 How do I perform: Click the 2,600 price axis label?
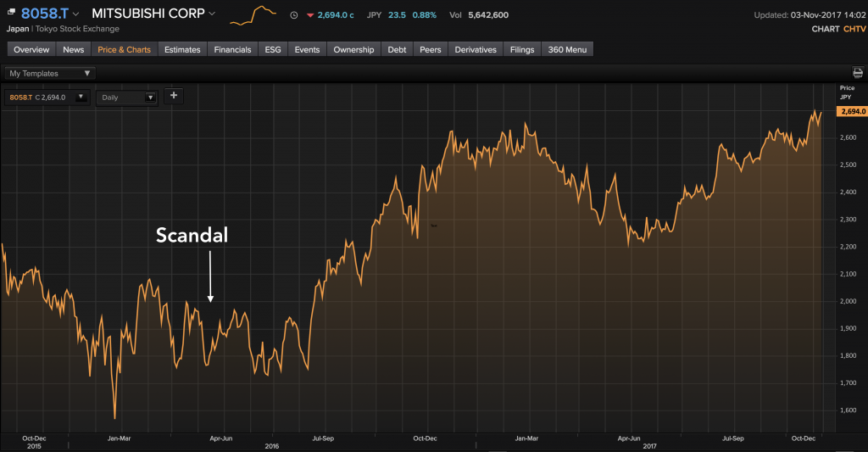pos(848,137)
